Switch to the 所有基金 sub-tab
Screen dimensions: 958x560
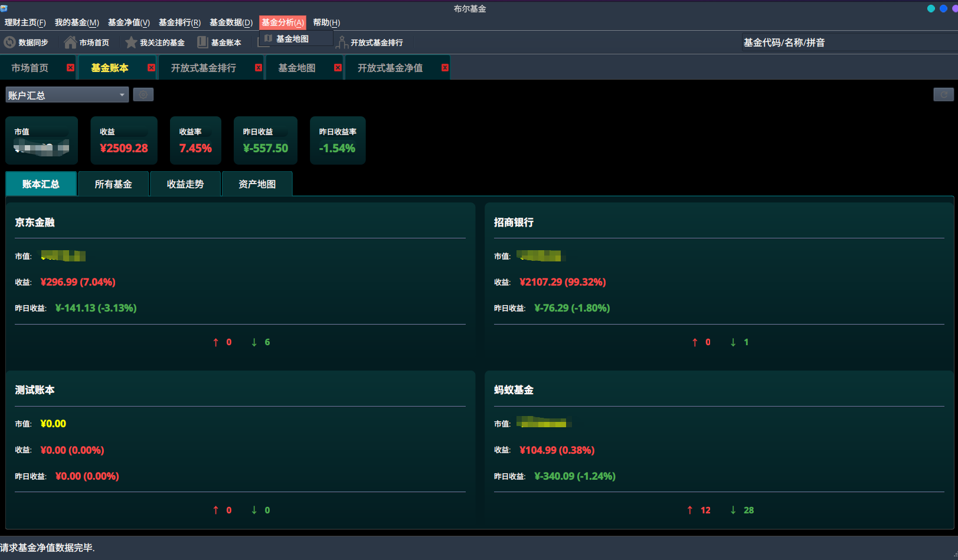(x=113, y=184)
